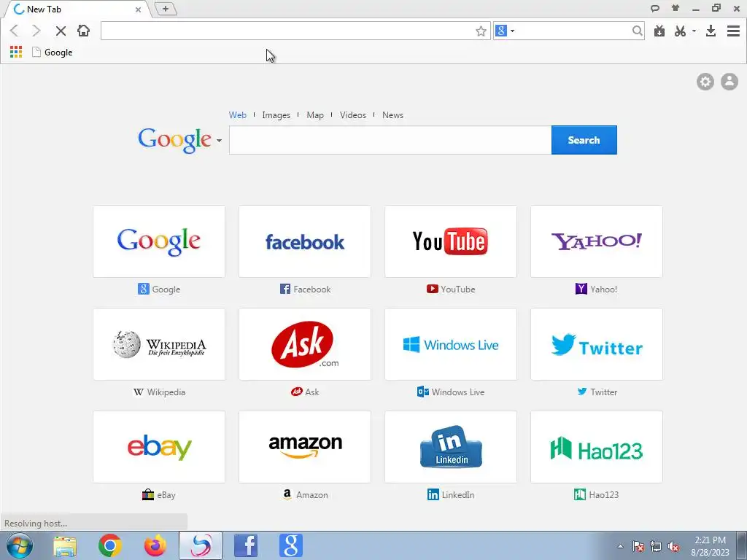
Task: Go back with the back arrow
Action: coord(15,31)
